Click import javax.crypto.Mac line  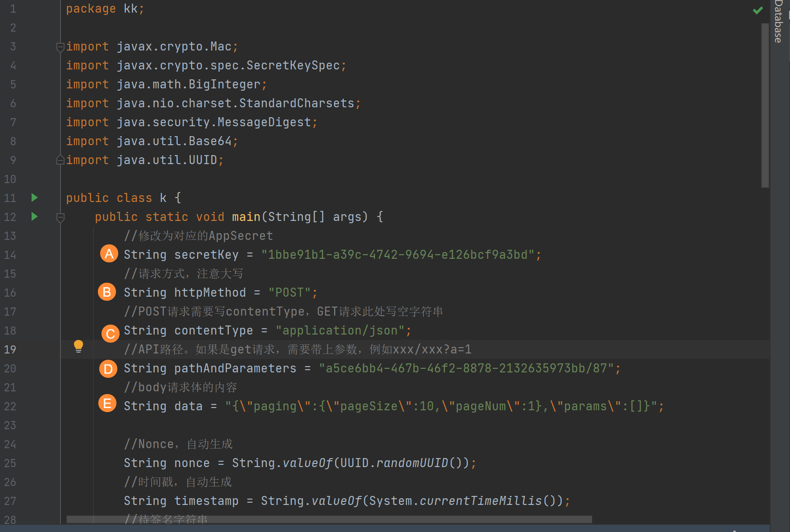coord(152,46)
